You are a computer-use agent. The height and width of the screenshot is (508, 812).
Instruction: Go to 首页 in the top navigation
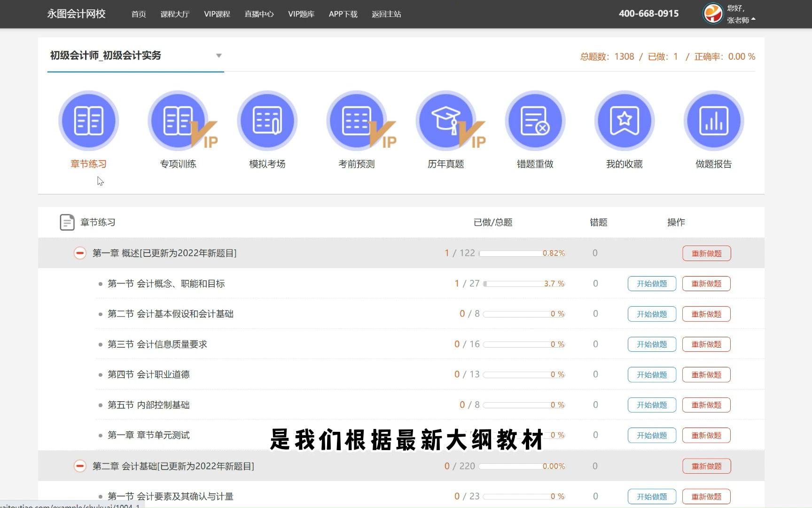tap(139, 14)
